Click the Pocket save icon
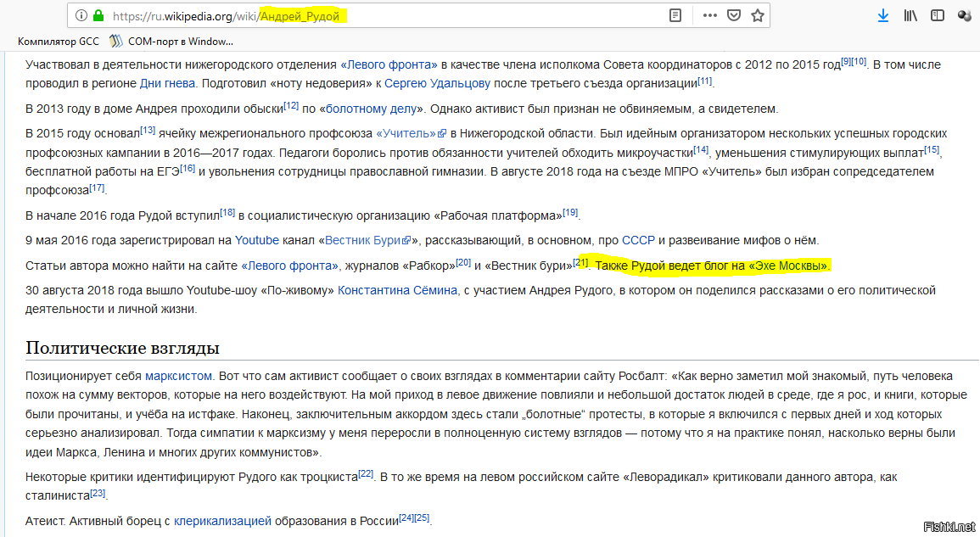The width and height of the screenshot is (980, 537). pyautogui.click(x=734, y=15)
